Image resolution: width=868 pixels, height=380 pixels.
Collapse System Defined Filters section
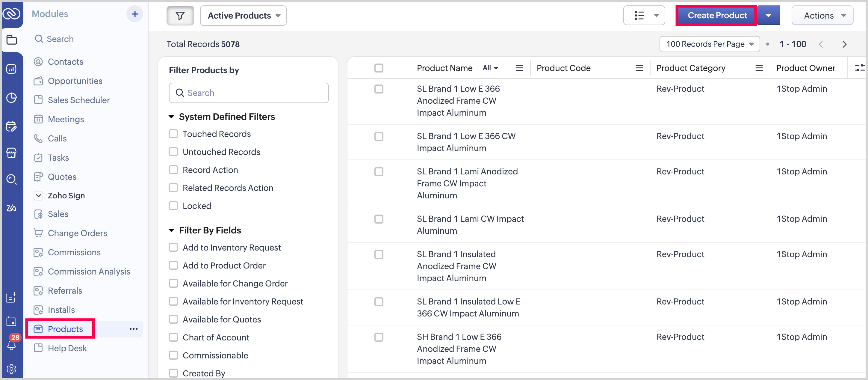[x=172, y=117]
